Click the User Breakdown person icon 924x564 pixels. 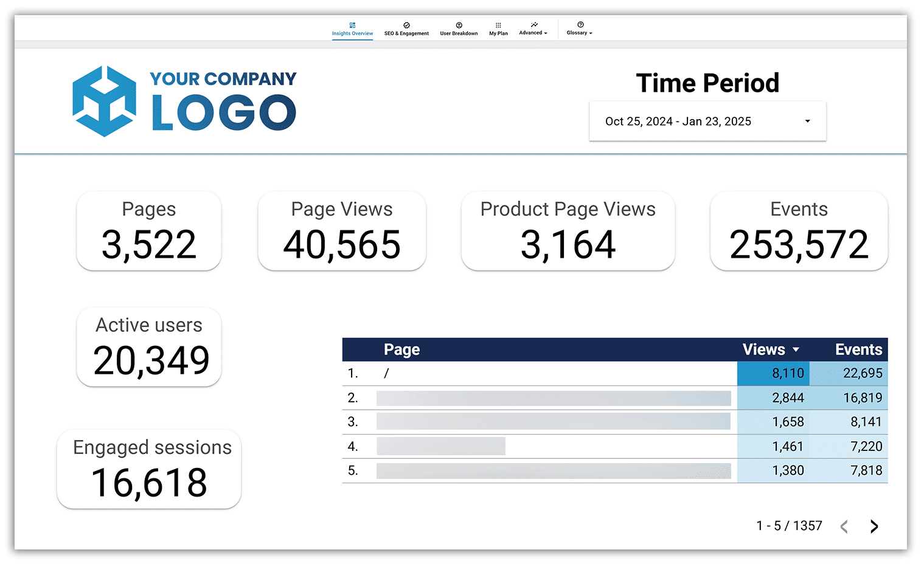pyautogui.click(x=459, y=25)
